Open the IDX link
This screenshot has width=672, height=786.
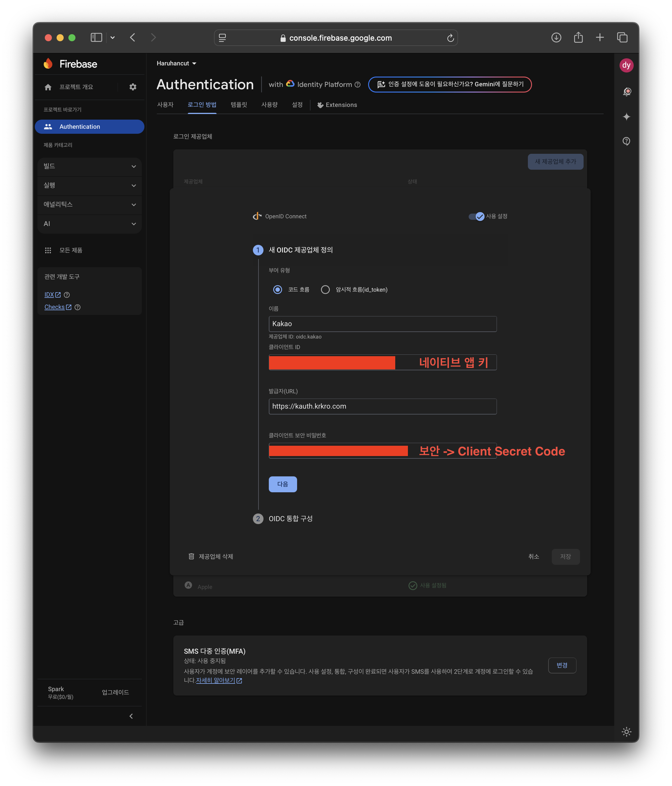(52, 295)
